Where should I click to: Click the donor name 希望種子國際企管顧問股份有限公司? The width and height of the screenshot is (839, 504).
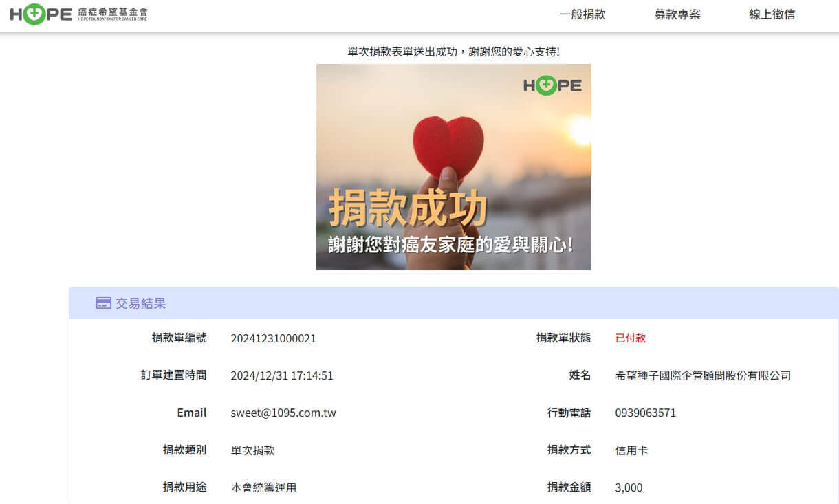(703, 375)
